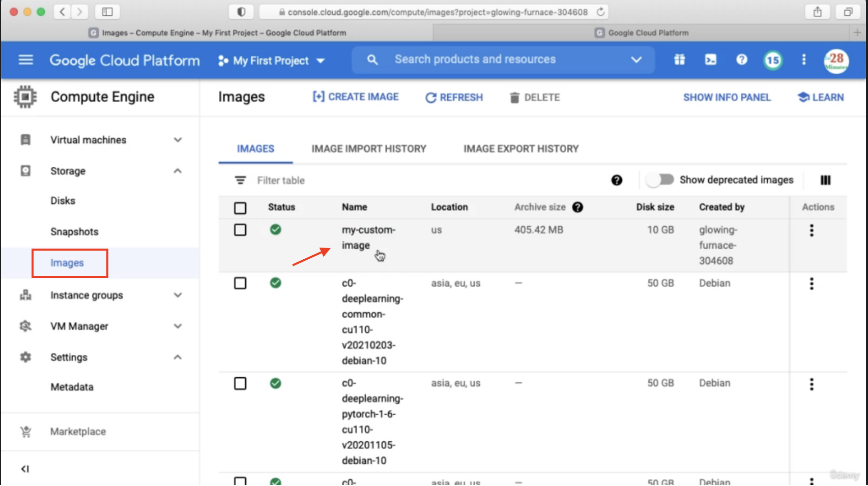Click the Safari address bar URL

[438, 12]
